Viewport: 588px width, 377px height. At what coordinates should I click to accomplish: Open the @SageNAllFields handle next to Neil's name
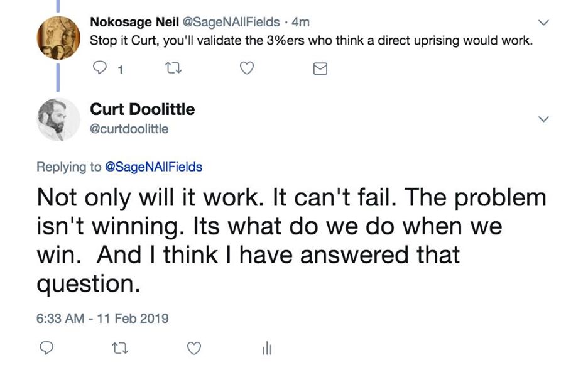(x=231, y=22)
